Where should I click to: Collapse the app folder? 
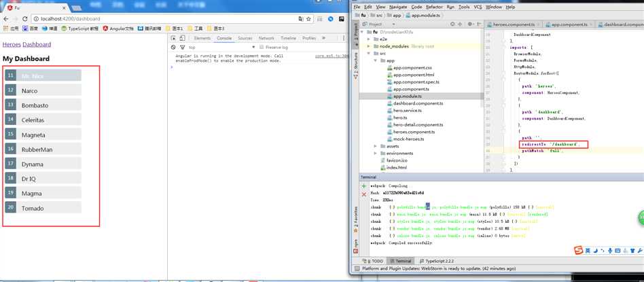(x=376, y=60)
